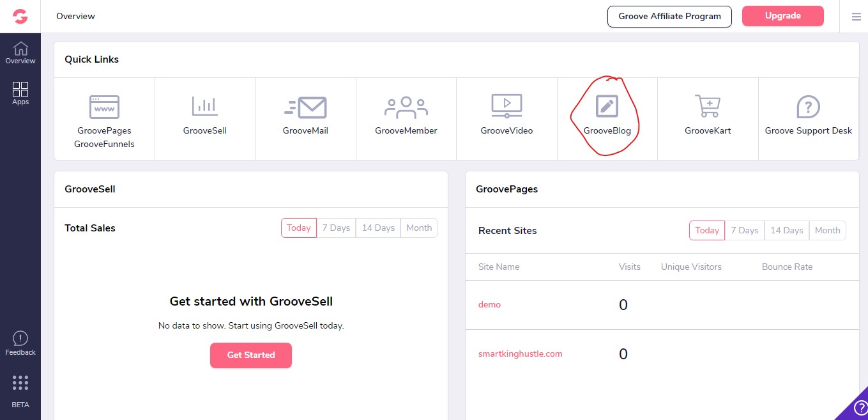Select Today in Total Sales filter
The width and height of the screenshot is (868, 420).
[299, 228]
